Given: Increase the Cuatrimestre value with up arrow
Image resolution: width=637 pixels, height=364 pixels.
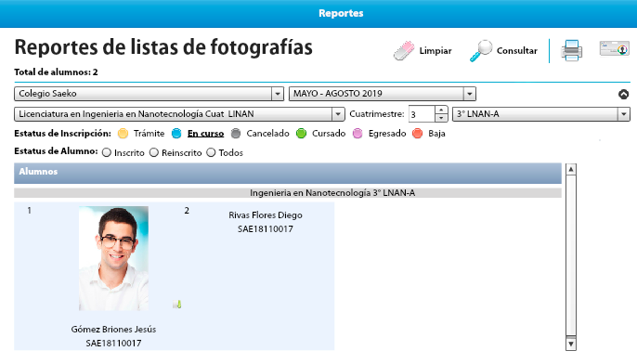Looking at the screenshot, I should [x=441, y=110].
